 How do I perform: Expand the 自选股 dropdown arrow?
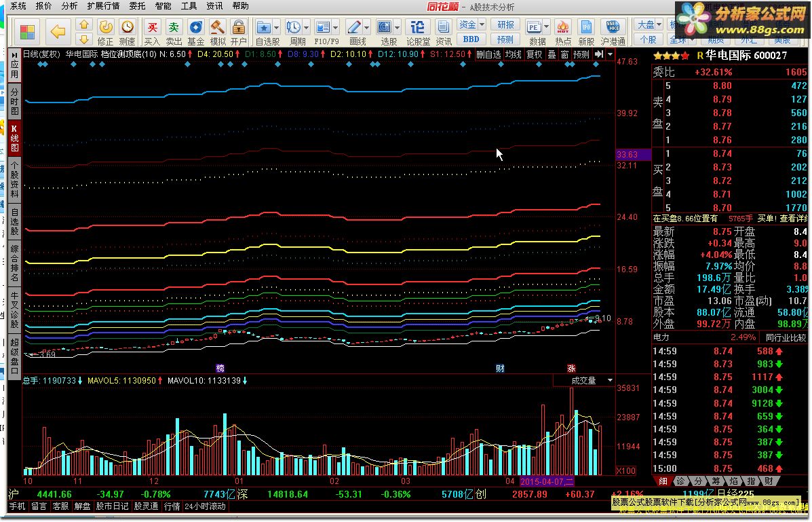[x=277, y=27]
